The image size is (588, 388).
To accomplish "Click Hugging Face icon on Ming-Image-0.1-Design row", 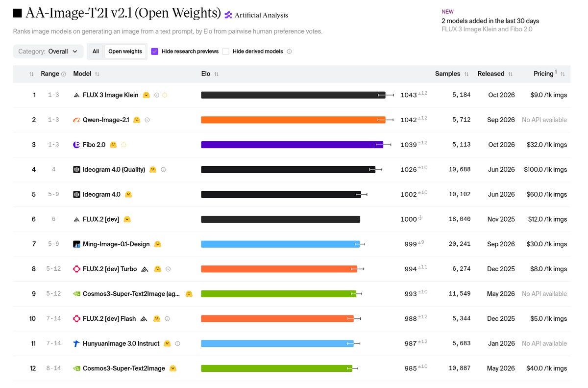I will click(157, 244).
